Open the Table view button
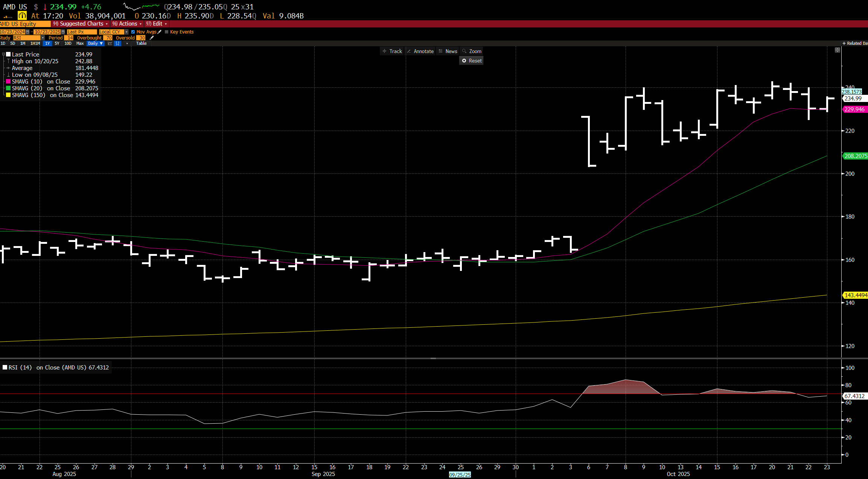Image resolution: width=868 pixels, height=479 pixels. [x=141, y=44]
